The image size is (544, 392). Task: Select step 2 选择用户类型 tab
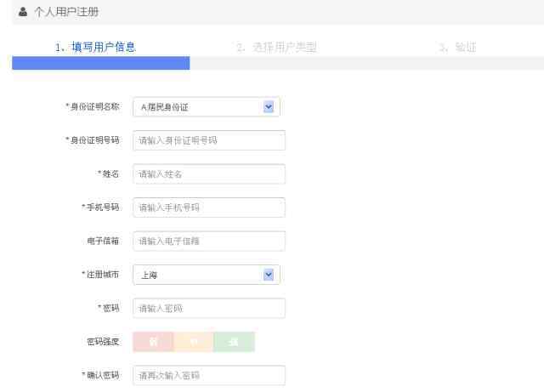[276, 48]
